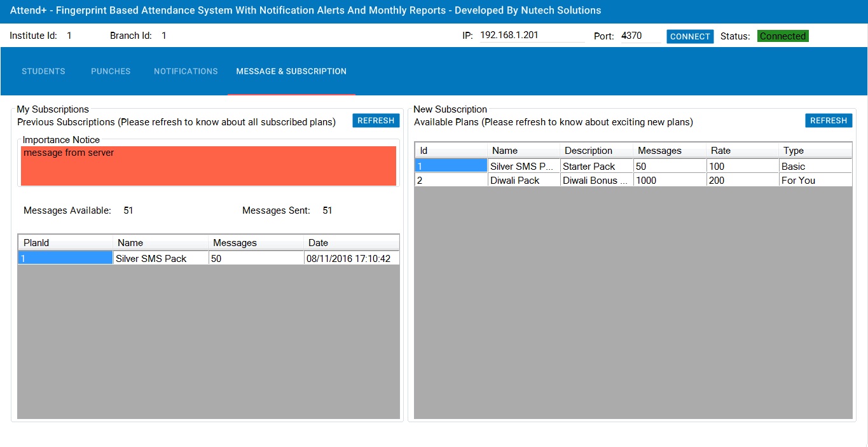Click the 'Starter Pack' description cell
Viewport: 868px width, 447px height.
(x=596, y=166)
